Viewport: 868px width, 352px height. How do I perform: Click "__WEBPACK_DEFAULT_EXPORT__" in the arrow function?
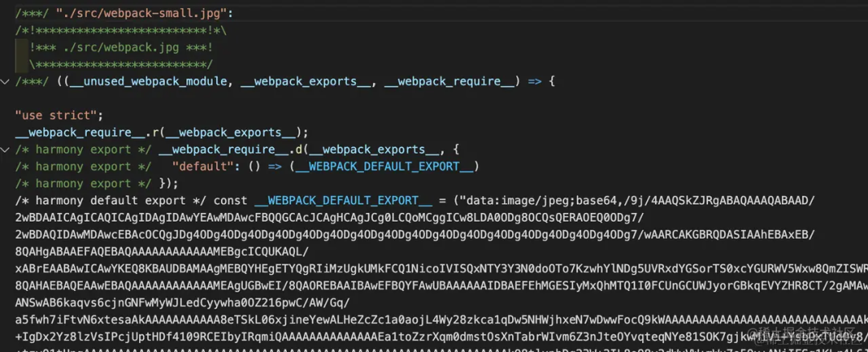coord(385,166)
